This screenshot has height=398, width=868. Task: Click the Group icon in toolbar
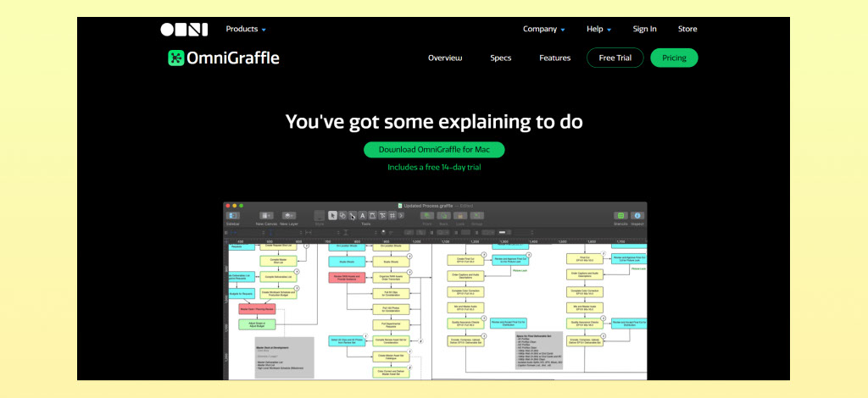click(x=477, y=216)
